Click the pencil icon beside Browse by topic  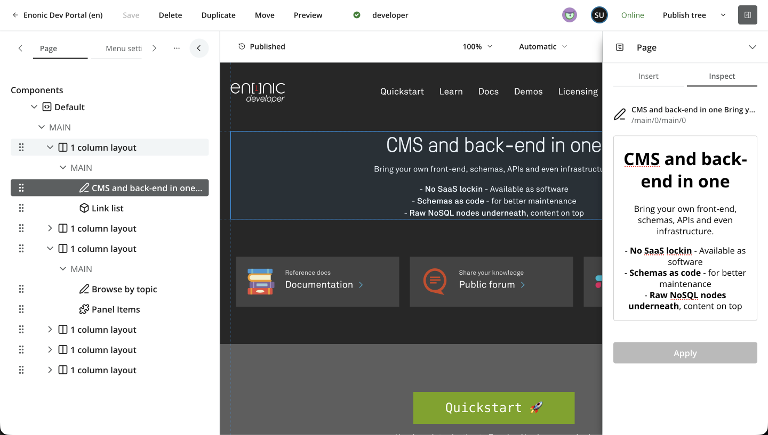(x=84, y=289)
